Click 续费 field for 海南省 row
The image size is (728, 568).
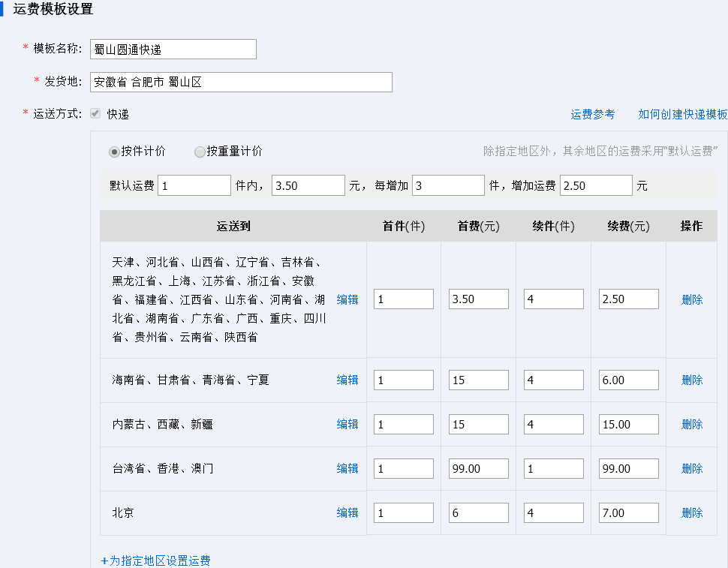pos(629,380)
